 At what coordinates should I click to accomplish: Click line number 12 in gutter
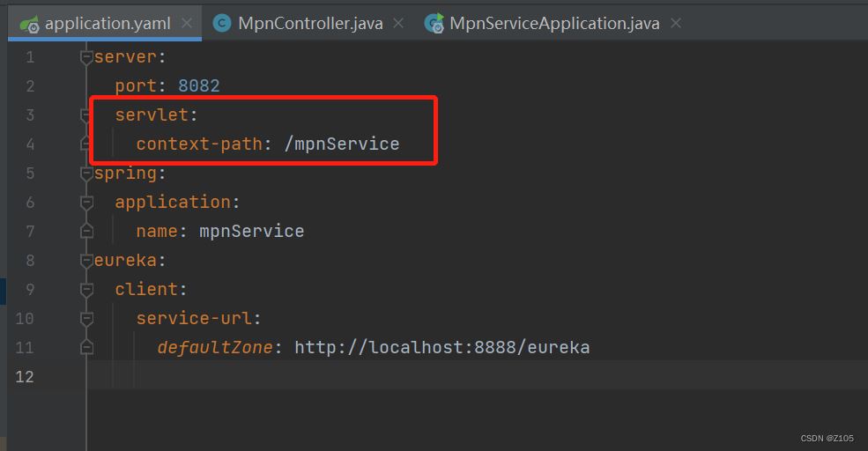click(x=25, y=377)
